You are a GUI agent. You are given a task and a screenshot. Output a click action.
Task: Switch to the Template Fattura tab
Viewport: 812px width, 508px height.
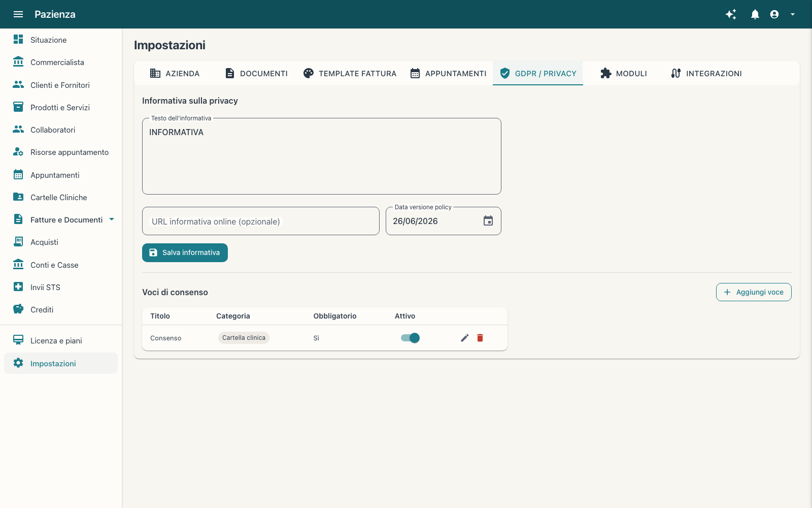350,73
